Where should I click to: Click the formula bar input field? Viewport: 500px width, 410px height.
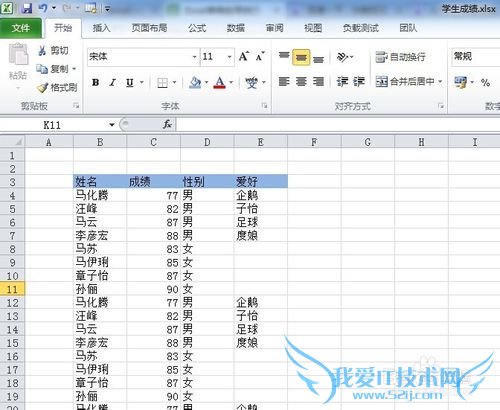(x=338, y=125)
